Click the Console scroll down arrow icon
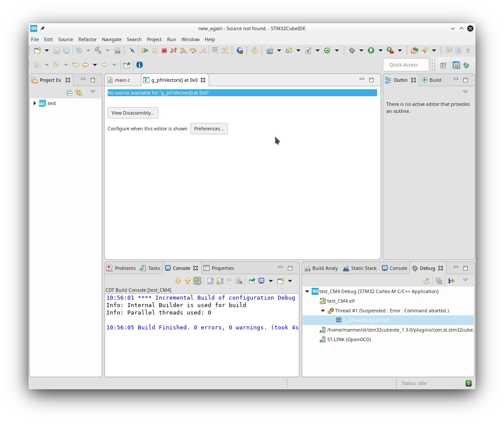Screen dimensions: 504x423 pyautogui.click(x=178, y=281)
